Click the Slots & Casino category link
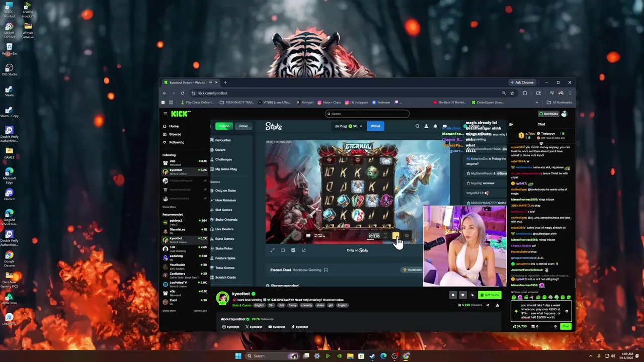644x362 pixels. [x=242, y=305]
